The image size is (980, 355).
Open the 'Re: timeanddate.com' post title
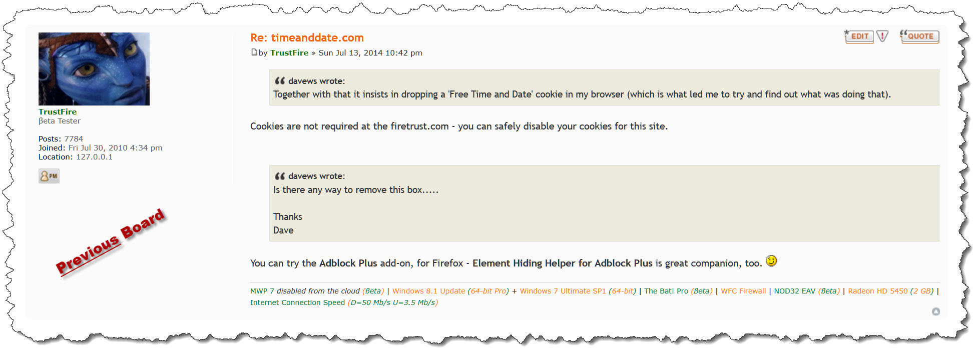(x=307, y=37)
